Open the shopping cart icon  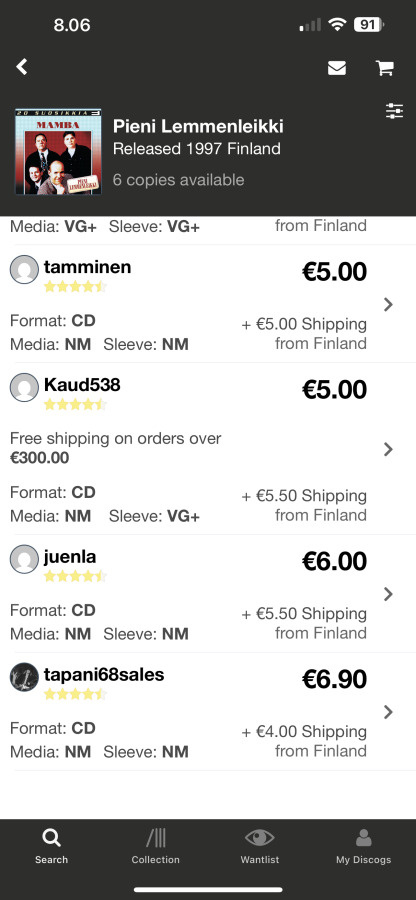(384, 68)
